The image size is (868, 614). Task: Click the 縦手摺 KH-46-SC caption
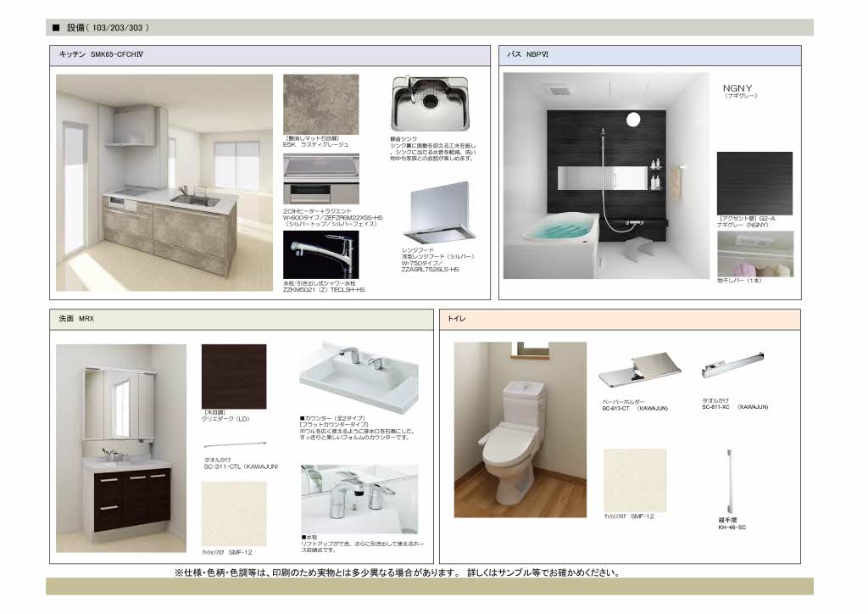(732, 524)
